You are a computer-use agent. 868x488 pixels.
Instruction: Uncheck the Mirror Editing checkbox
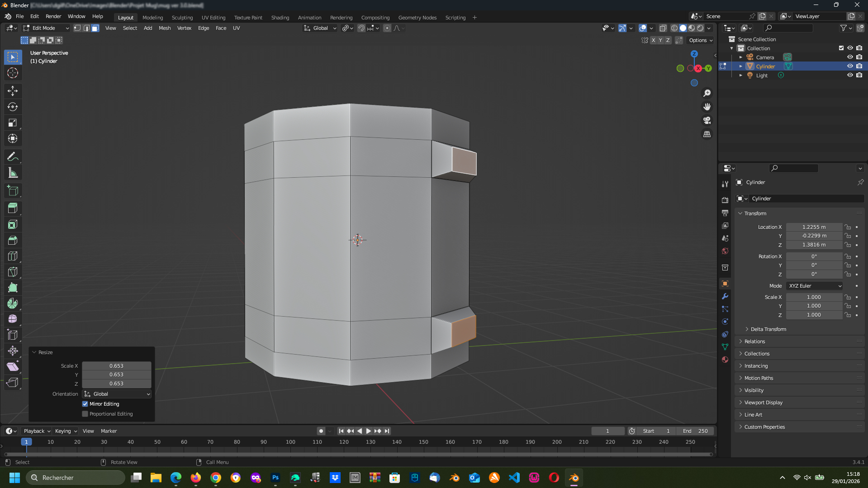85,404
